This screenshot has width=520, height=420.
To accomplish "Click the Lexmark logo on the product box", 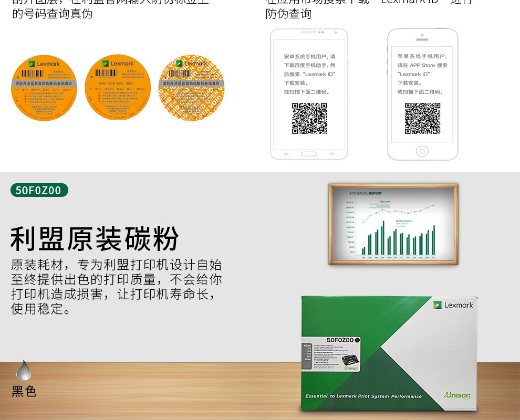I will [453, 305].
